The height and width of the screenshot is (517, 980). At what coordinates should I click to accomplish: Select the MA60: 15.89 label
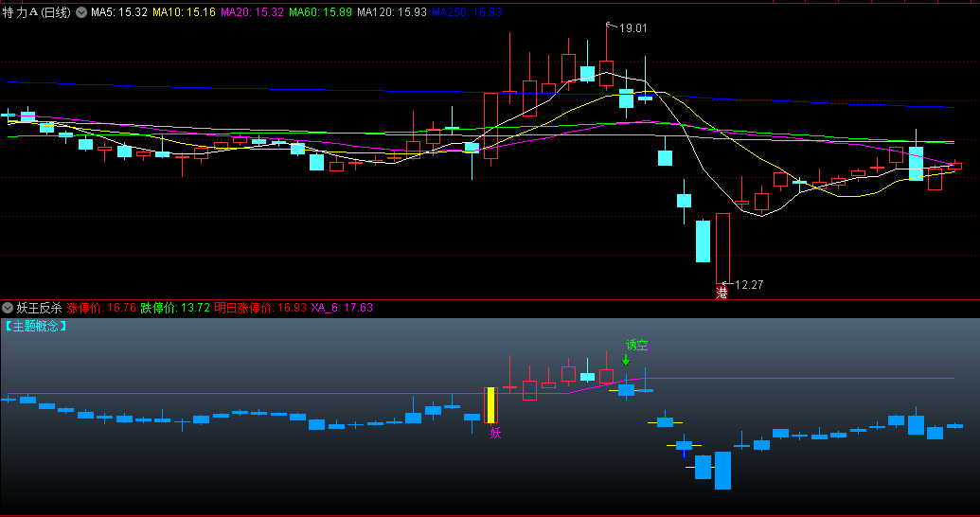tap(320, 12)
